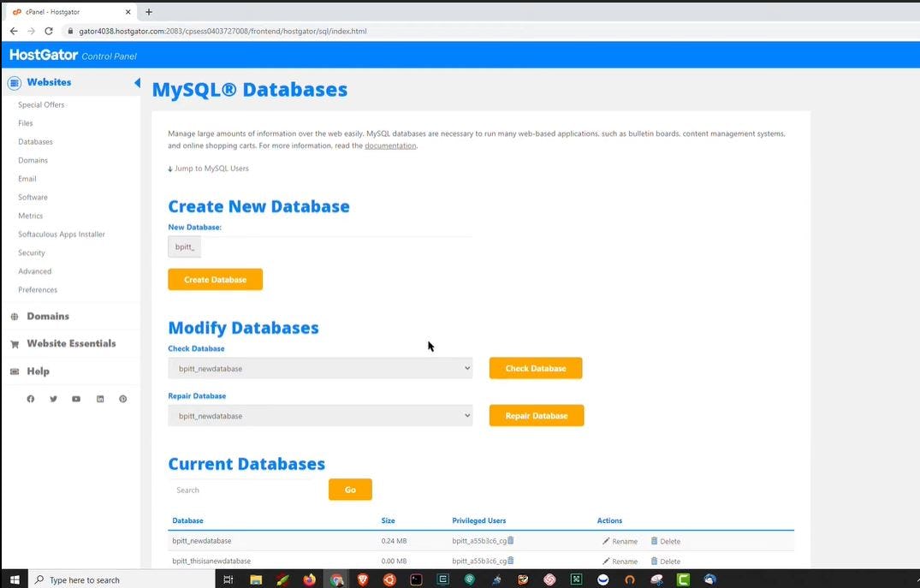
Task: Copy the privileged user bpitt_a55b3c6_cg name
Action: [511, 541]
